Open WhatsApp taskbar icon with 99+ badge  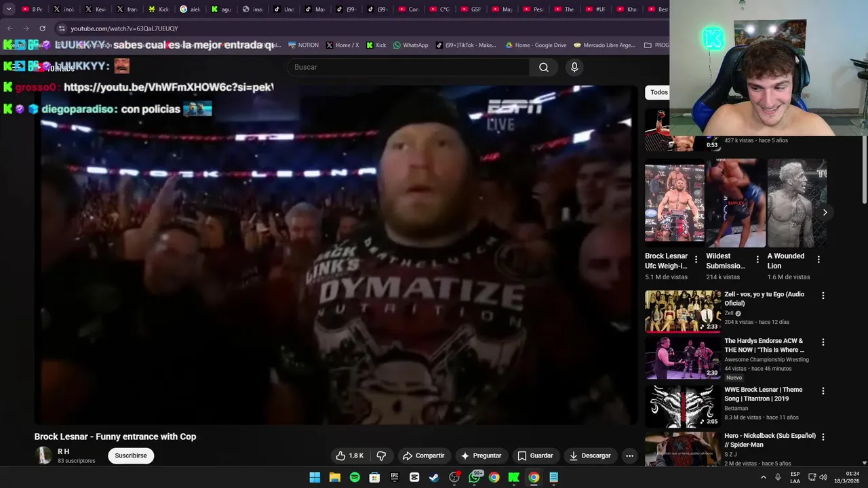point(475,477)
